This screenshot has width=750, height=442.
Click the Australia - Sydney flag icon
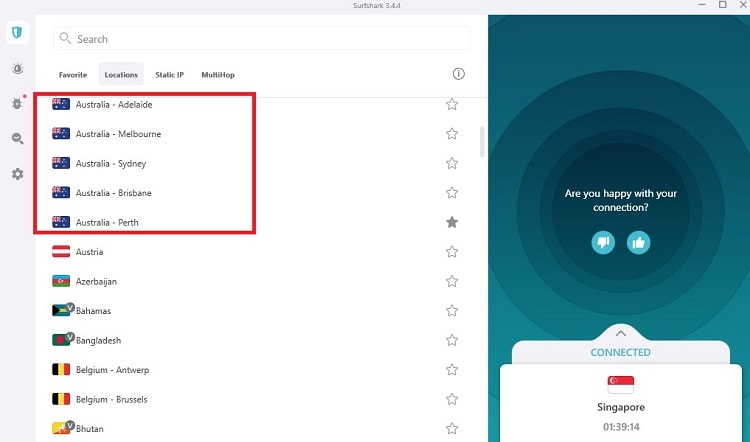pyautogui.click(x=61, y=163)
